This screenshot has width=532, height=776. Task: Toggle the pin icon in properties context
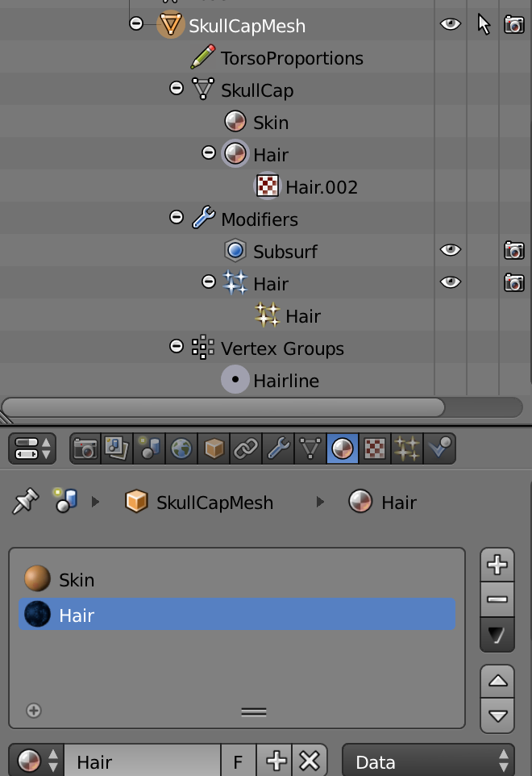[x=26, y=501]
